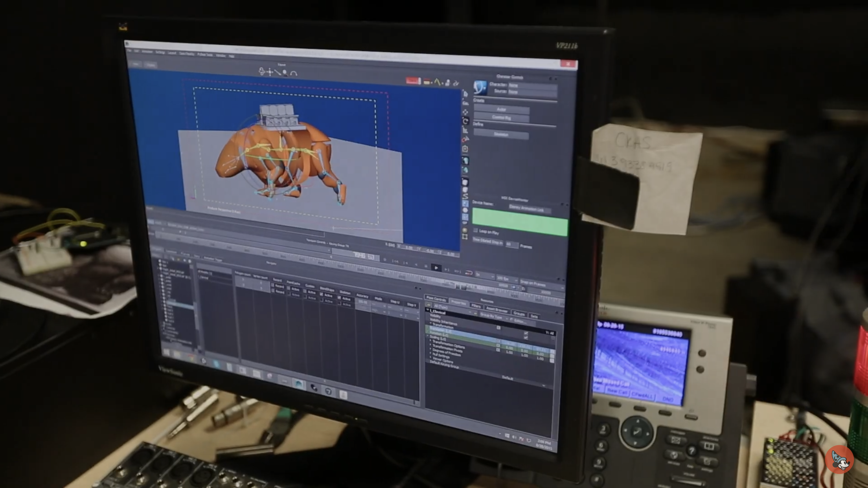Click the Actor button under Create
Screen dimensions: 868x488
[501, 110]
